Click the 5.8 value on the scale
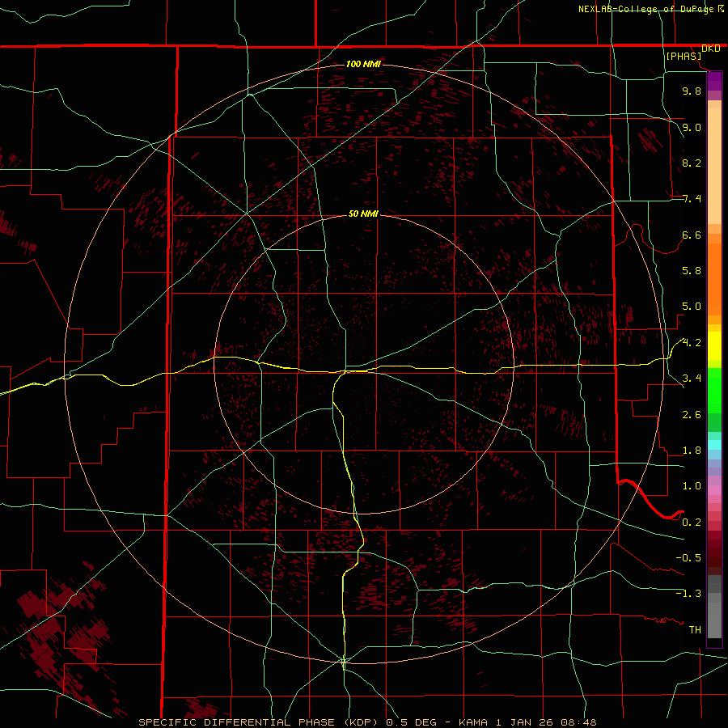The height and width of the screenshot is (728, 728). (x=692, y=271)
